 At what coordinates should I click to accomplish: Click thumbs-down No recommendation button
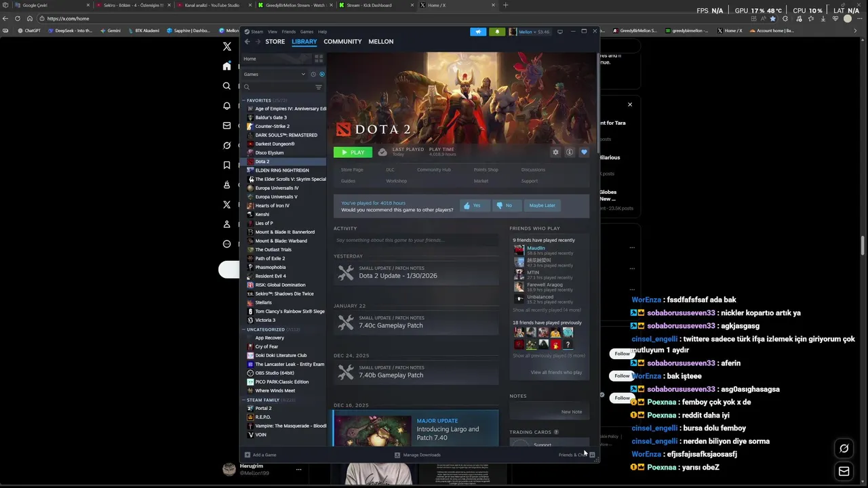pyautogui.click(x=507, y=205)
